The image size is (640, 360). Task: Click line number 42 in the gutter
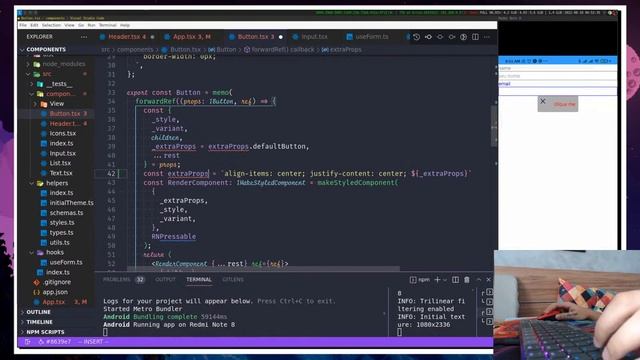point(111,173)
